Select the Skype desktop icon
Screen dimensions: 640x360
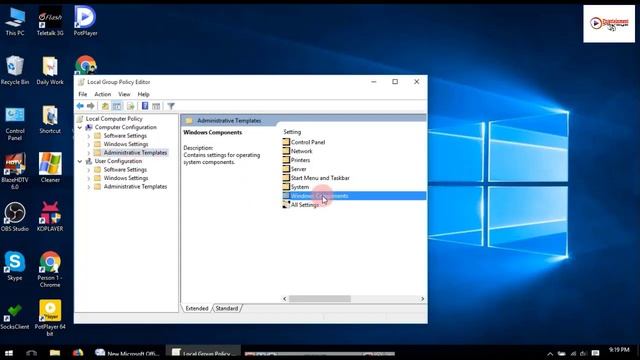click(15, 266)
